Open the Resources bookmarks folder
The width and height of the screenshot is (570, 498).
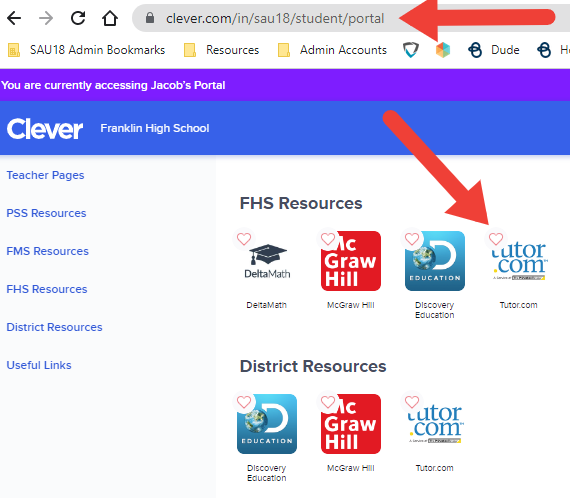(221, 50)
